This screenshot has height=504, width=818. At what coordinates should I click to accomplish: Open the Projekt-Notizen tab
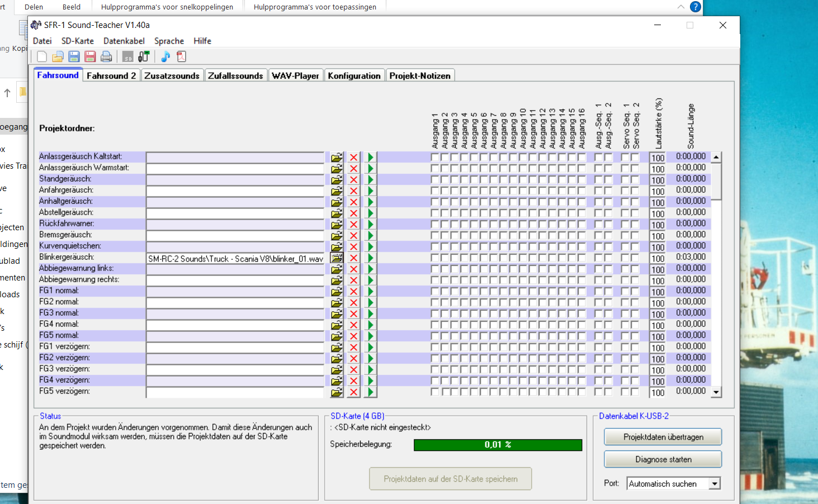pos(420,75)
